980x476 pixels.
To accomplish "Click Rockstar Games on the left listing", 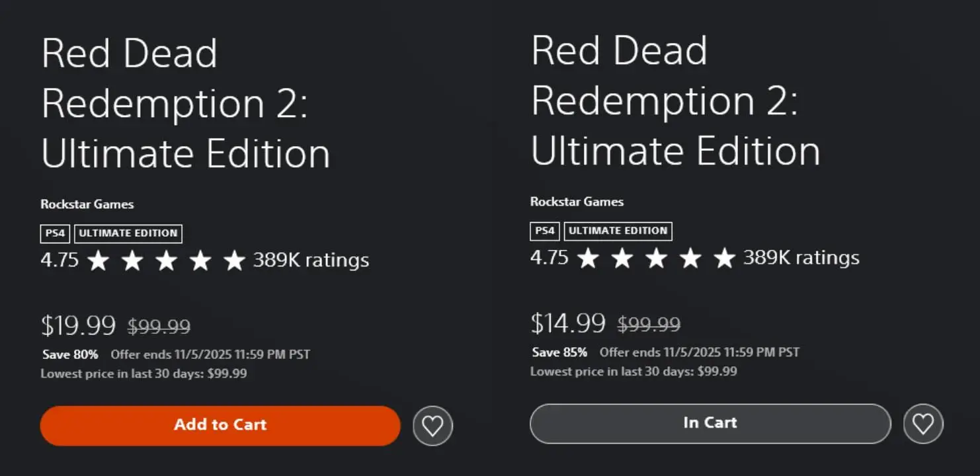I will pyautogui.click(x=87, y=204).
